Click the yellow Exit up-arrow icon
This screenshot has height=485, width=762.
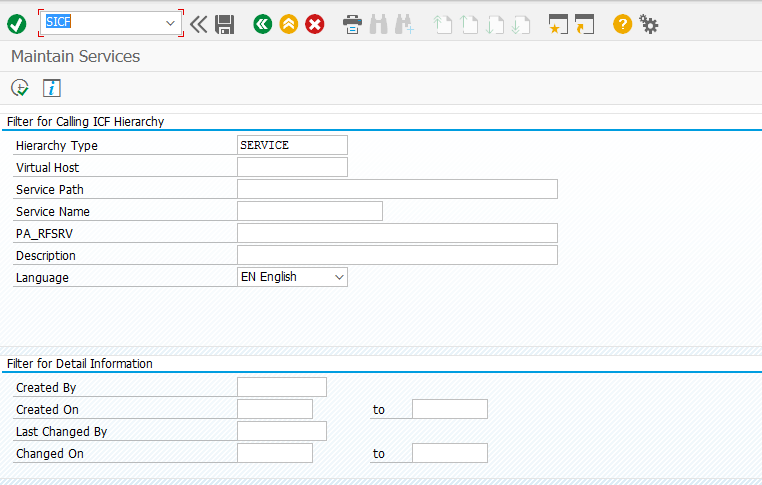(x=289, y=24)
